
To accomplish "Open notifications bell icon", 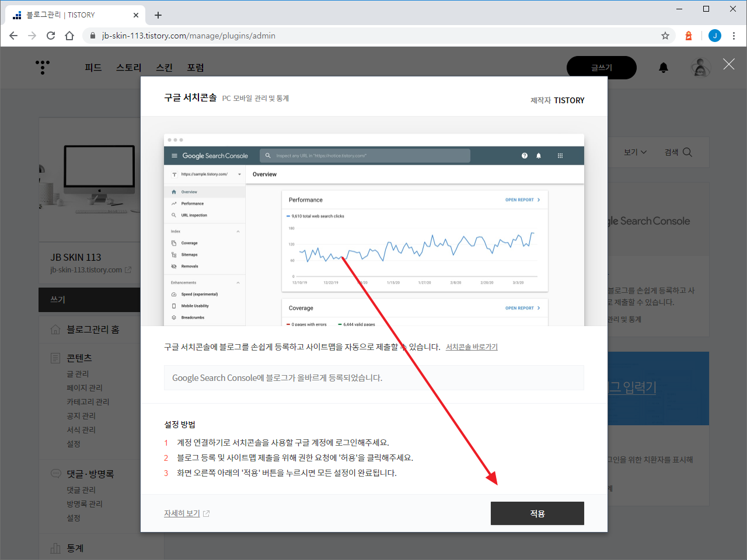I will [664, 68].
